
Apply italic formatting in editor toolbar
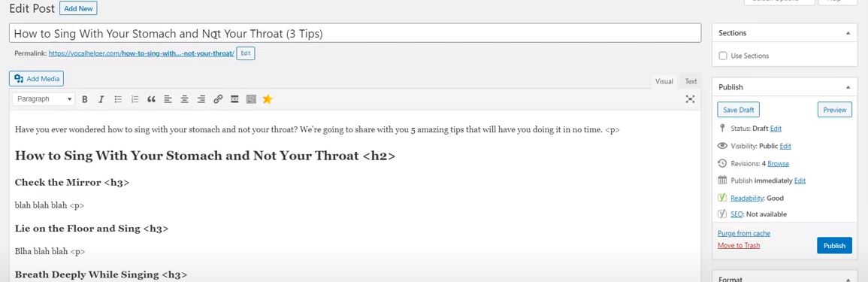101,99
